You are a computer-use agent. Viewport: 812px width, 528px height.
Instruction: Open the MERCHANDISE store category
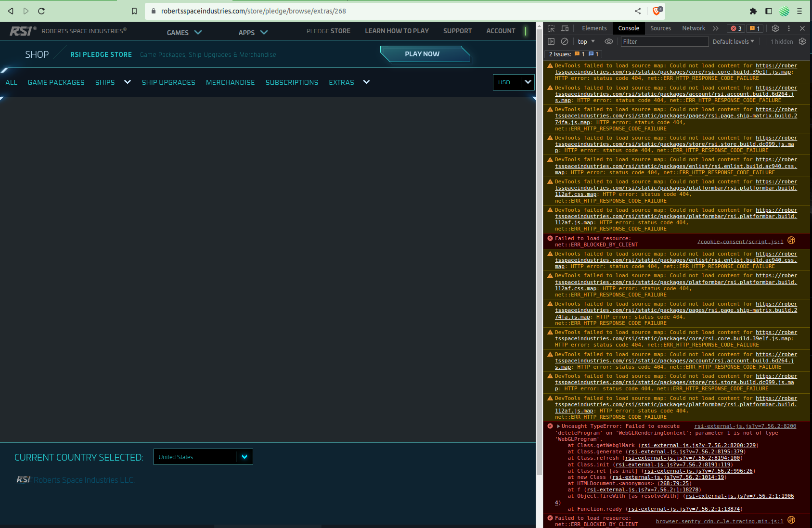click(x=230, y=82)
